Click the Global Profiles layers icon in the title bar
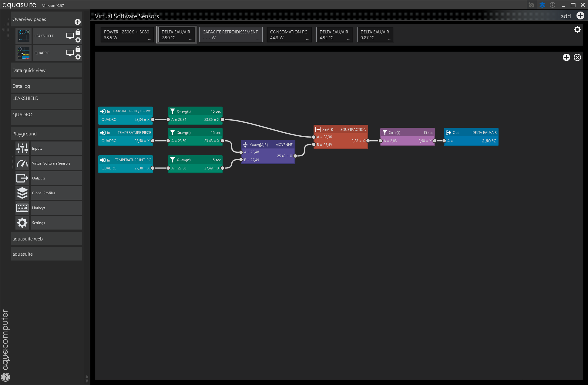The width and height of the screenshot is (588, 385). (x=542, y=5)
